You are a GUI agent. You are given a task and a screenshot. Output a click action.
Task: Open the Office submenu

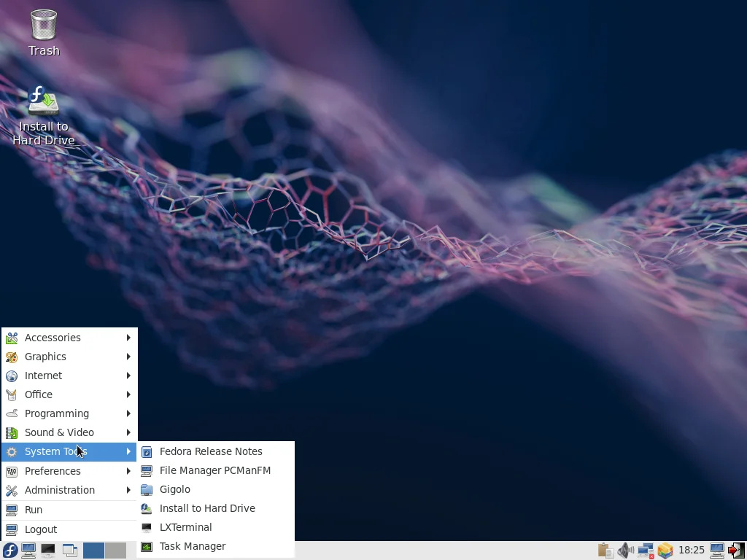69,394
